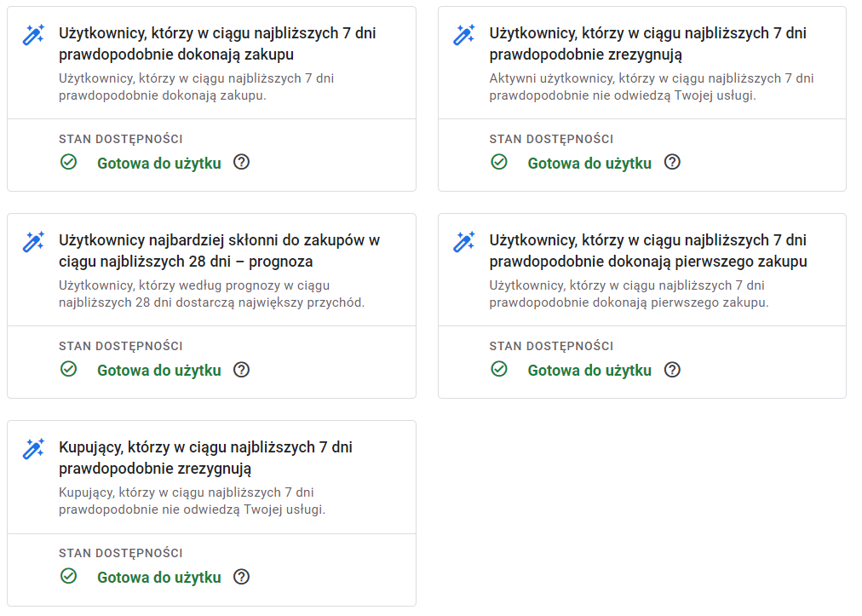Open help icon in Kupujący card status
The image size is (862, 616).
coord(241,577)
